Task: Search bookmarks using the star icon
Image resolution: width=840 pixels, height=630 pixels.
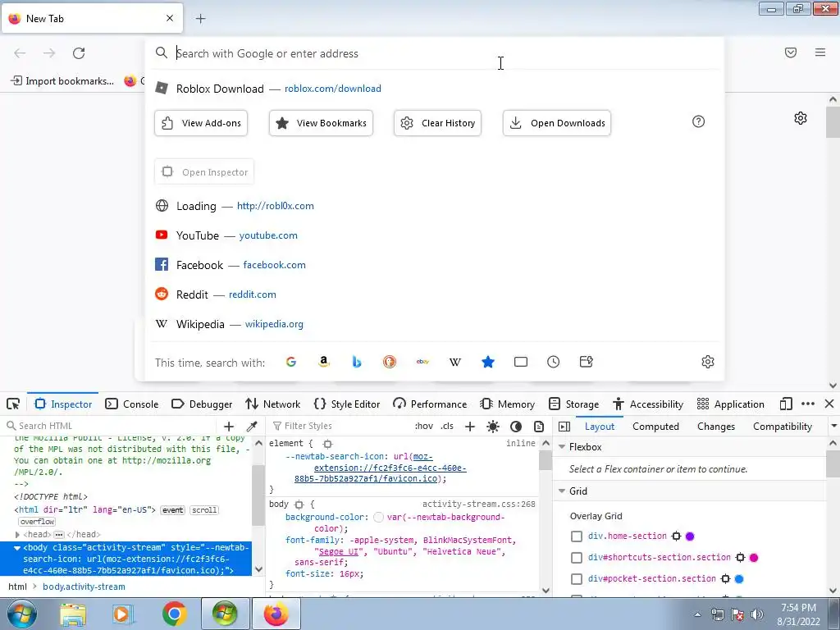Action: [487, 362]
